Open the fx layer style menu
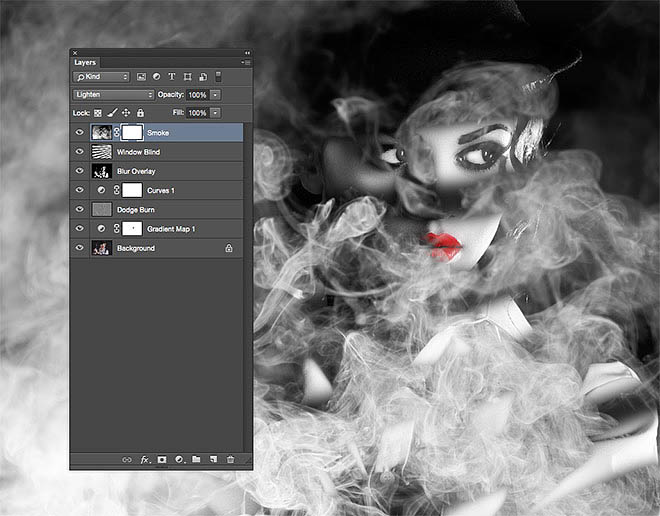Image resolution: width=660 pixels, height=516 pixels. pyautogui.click(x=145, y=459)
